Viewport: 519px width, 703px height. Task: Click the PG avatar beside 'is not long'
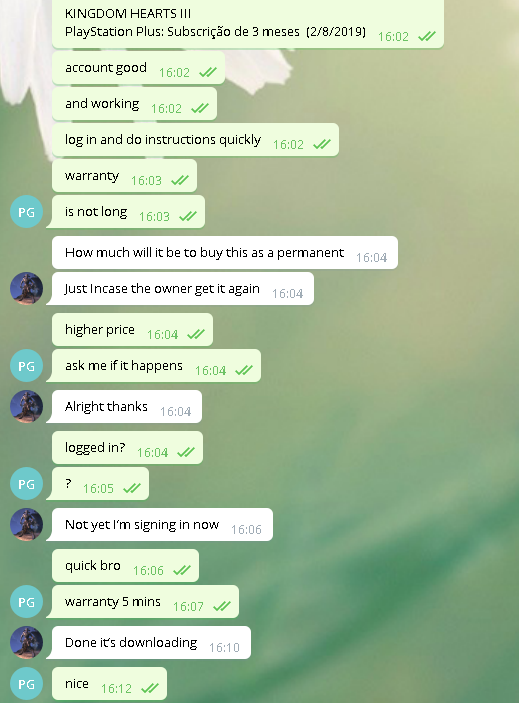pyautogui.click(x=26, y=212)
